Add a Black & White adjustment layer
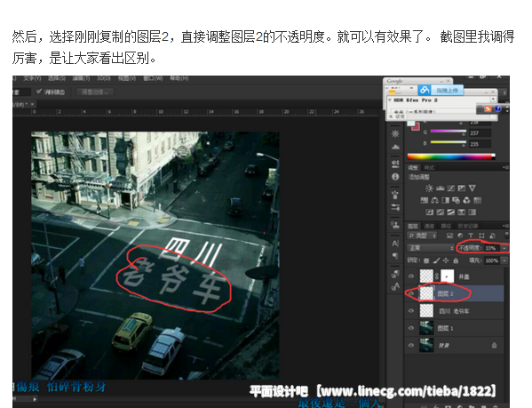The image size is (532, 408). click(446, 200)
